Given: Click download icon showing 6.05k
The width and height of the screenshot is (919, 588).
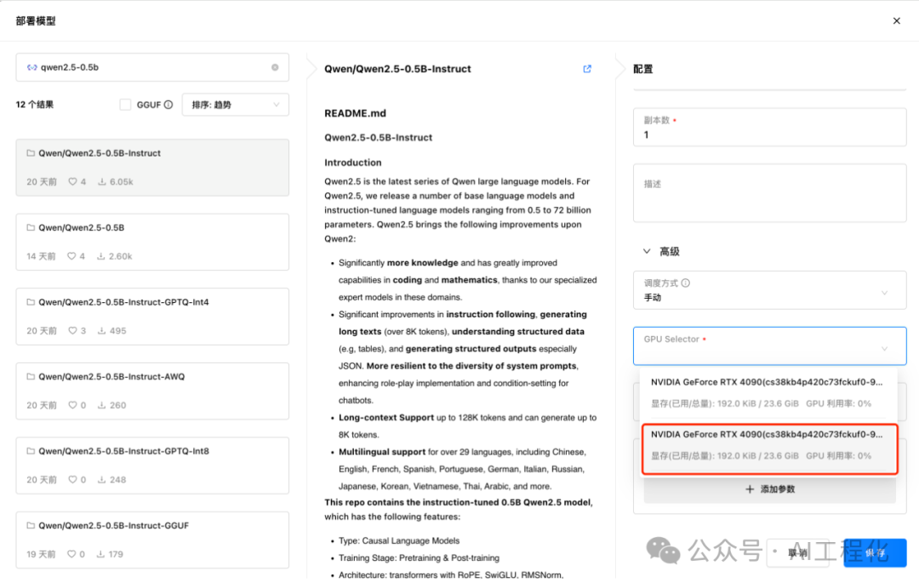Looking at the screenshot, I should pyautogui.click(x=102, y=182).
